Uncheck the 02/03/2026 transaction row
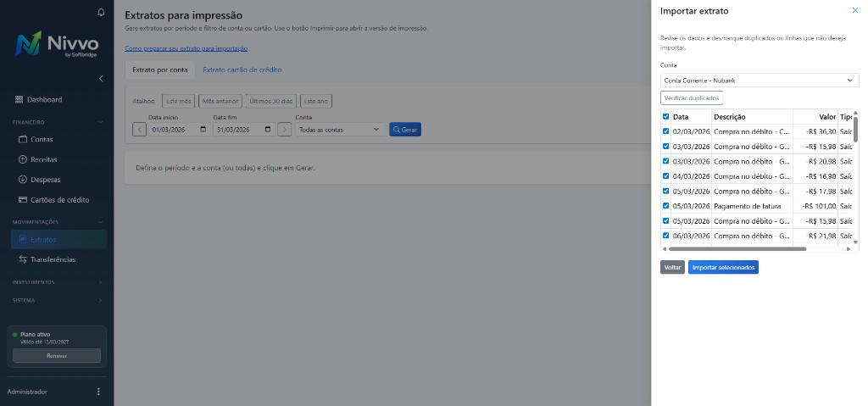868x406 pixels. 665,131
